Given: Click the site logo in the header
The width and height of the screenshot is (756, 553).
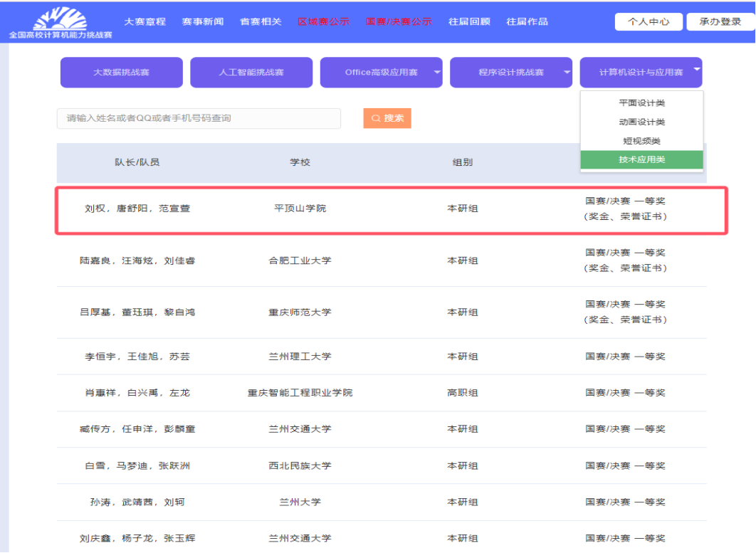Looking at the screenshot, I should (60, 22).
